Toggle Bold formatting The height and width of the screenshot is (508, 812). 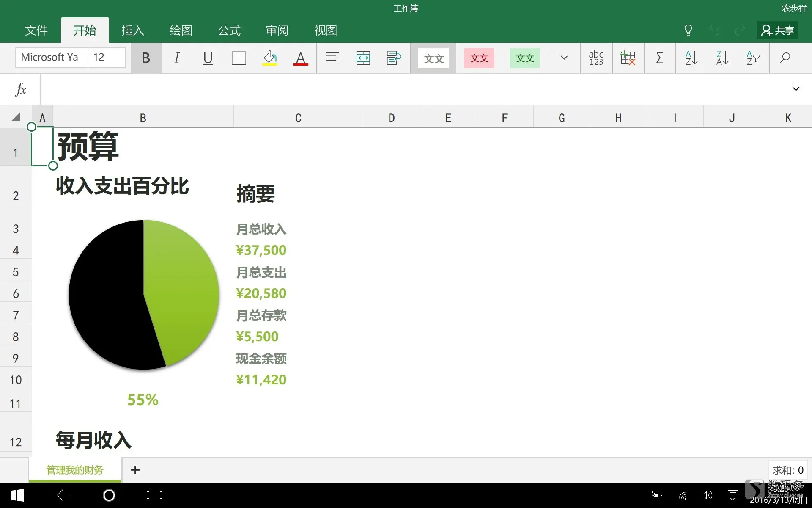146,58
